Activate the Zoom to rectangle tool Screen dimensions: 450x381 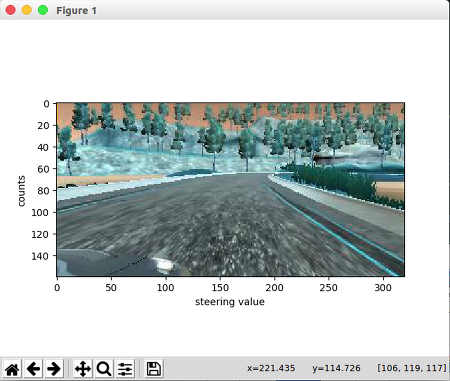104,369
